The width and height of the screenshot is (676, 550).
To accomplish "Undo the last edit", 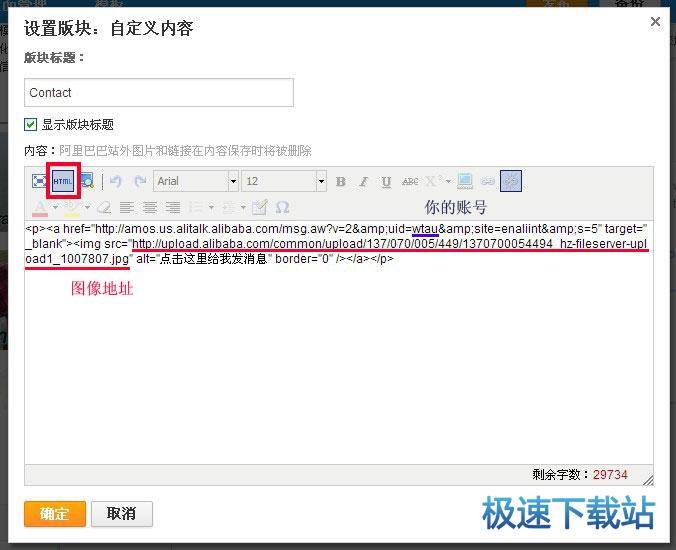I will pyautogui.click(x=116, y=181).
